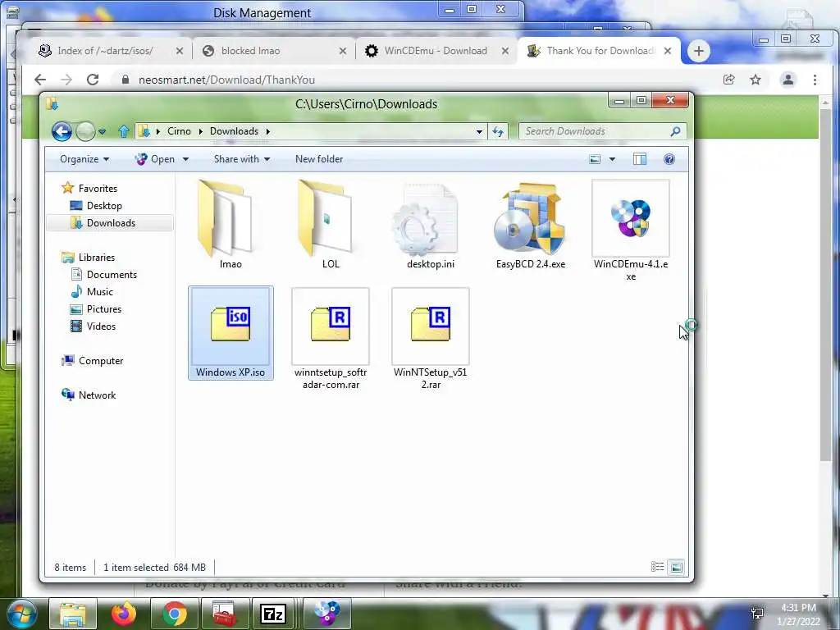Share this page from Chrome toolbar

click(728, 80)
